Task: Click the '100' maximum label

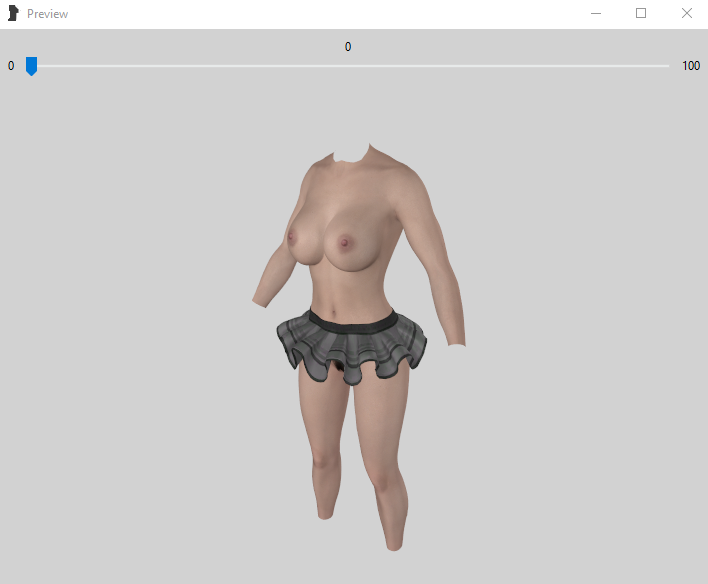Action: pyautogui.click(x=691, y=66)
